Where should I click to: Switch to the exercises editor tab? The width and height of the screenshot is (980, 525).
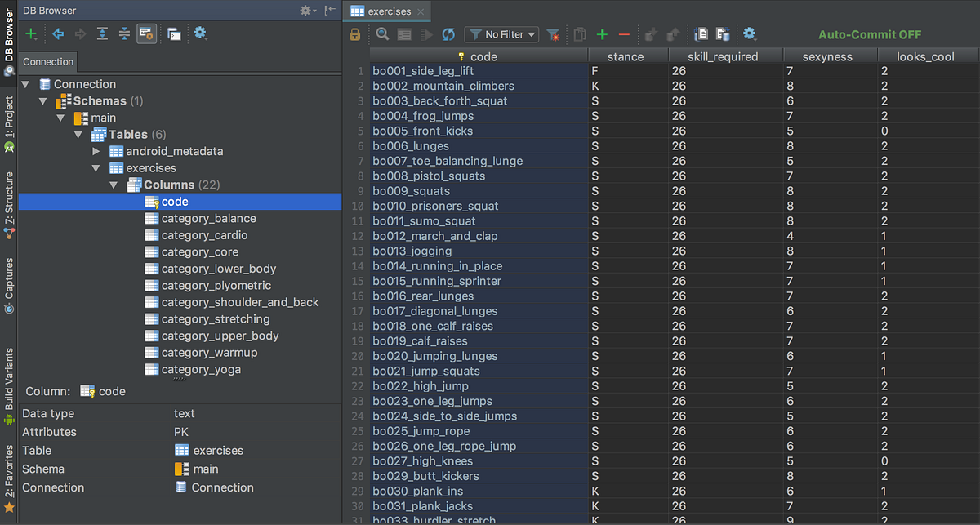coord(385,11)
